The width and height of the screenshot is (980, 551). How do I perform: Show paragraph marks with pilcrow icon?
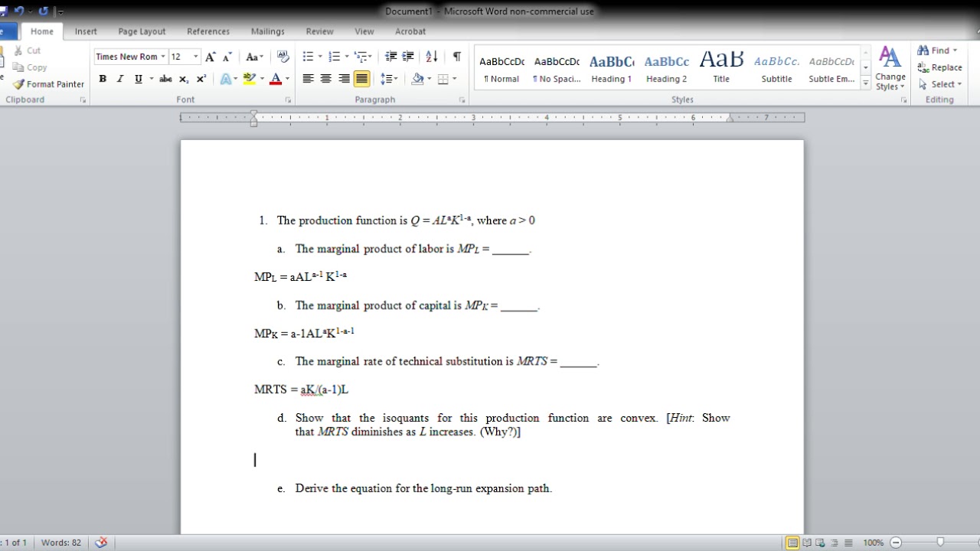coord(457,57)
